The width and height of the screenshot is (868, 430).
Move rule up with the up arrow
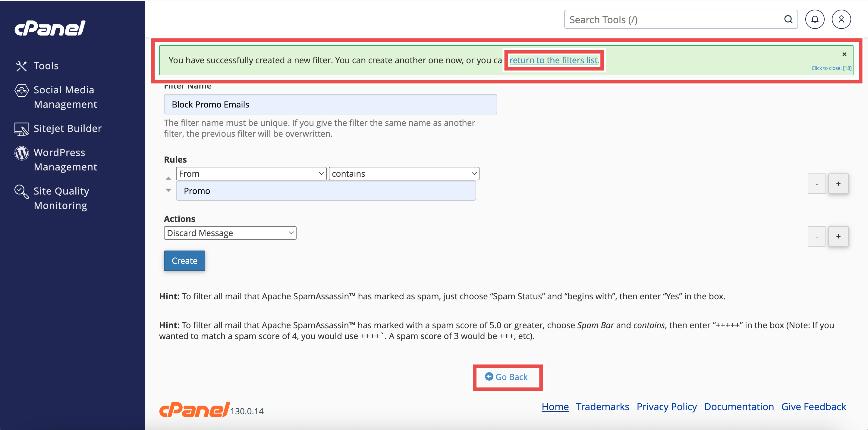coord(168,179)
